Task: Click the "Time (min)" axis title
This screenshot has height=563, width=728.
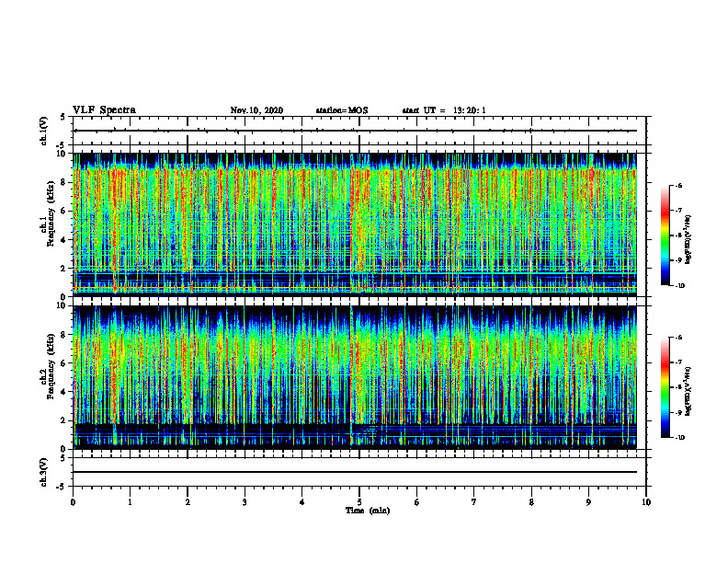Action: pos(368,511)
